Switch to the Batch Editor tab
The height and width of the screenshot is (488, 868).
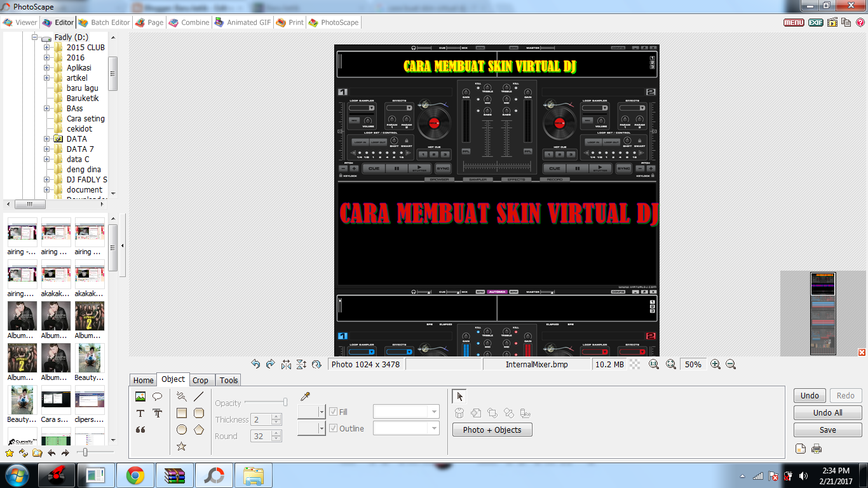tap(105, 22)
